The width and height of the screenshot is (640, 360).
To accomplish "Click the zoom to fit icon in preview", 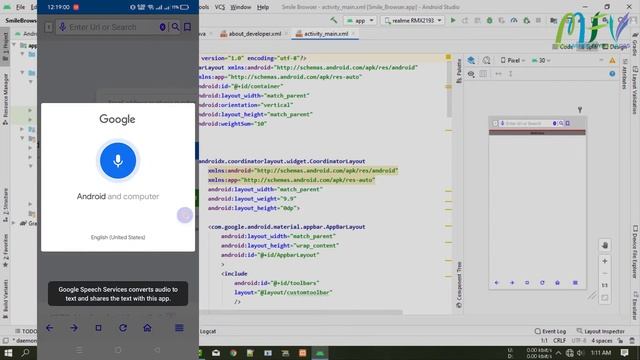I will [605, 298].
